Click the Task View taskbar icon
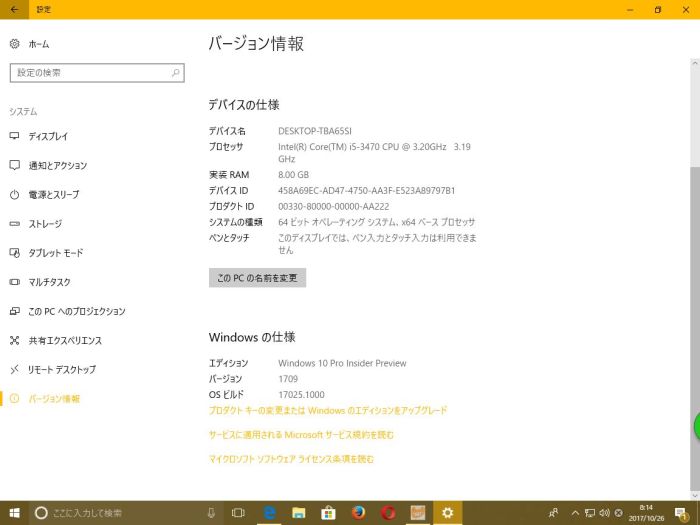This screenshot has height=525, width=700. pos(239,513)
